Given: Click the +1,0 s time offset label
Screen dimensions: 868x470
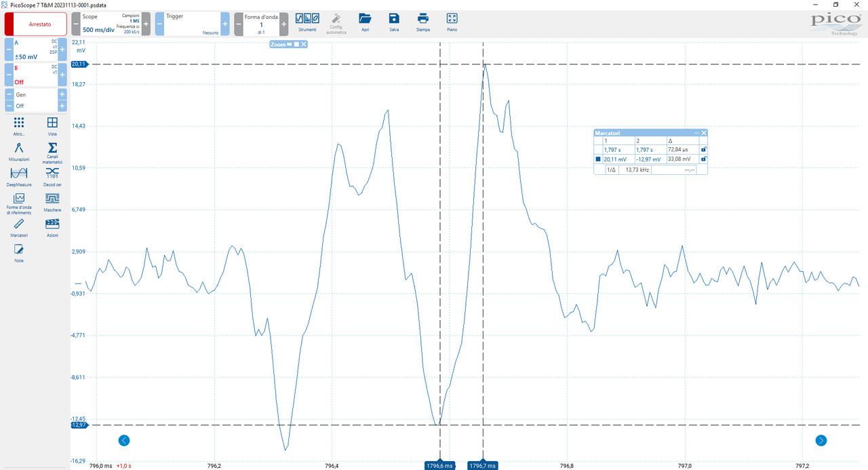Looking at the screenshot, I should (x=123, y=466).
